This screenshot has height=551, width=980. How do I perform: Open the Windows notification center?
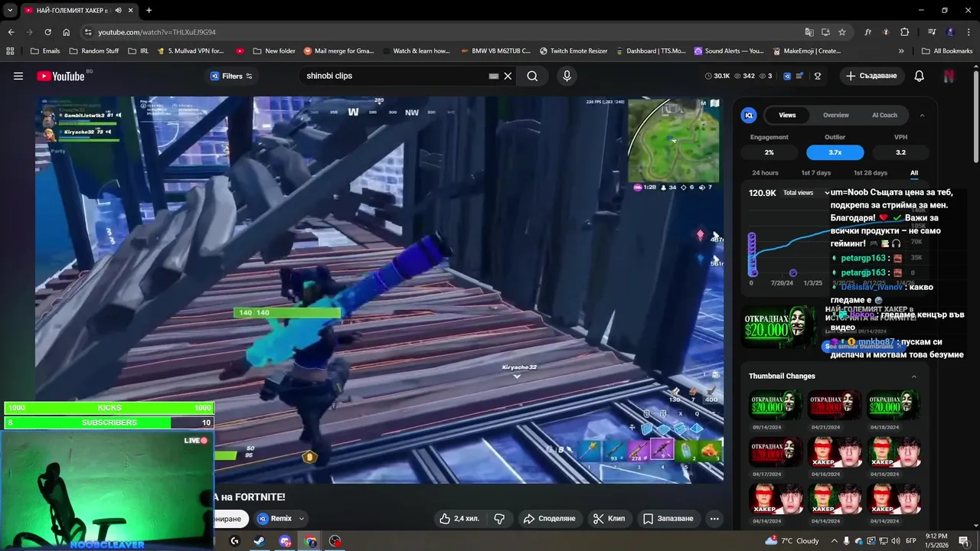[x=964, y=541]
